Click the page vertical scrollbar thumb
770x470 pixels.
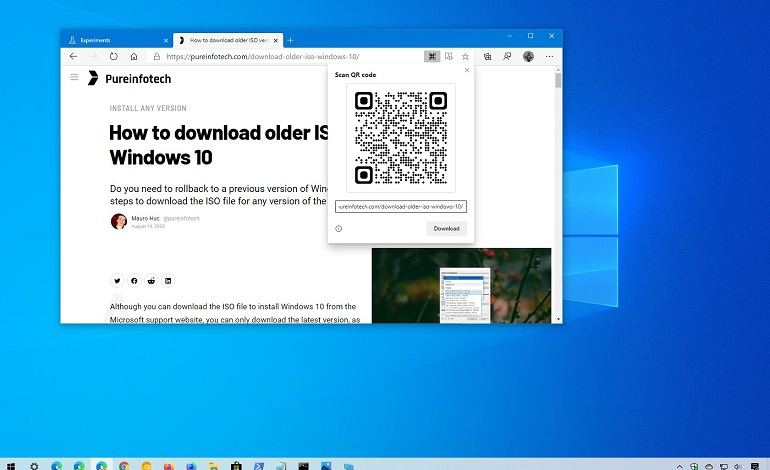(x=558, y=80)
